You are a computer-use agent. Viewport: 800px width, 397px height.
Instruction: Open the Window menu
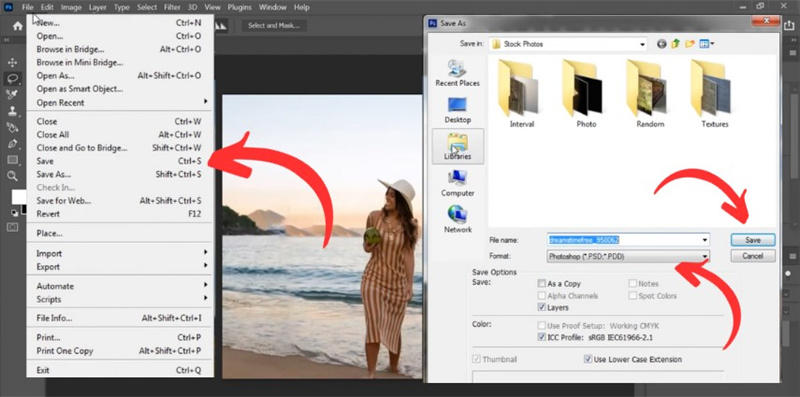[x=272, y=7]
